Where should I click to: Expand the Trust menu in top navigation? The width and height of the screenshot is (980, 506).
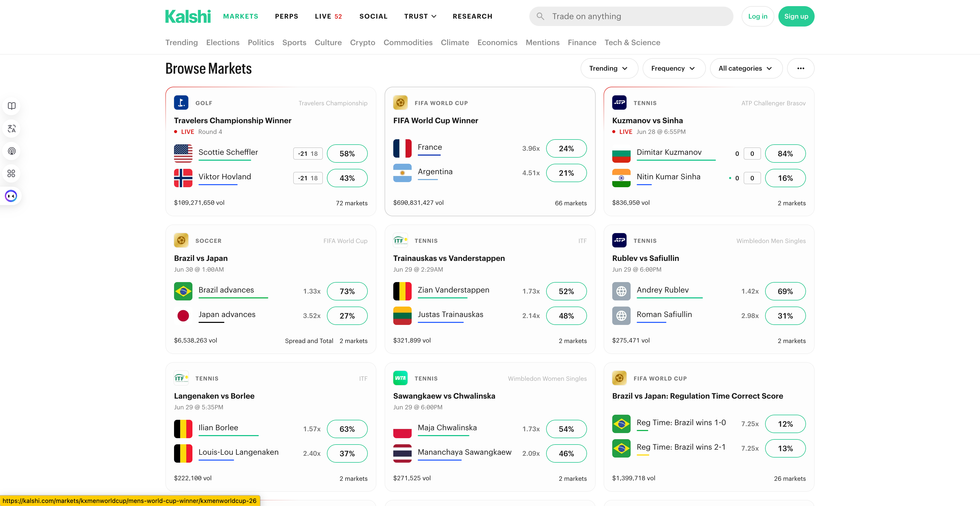[420, 16]
